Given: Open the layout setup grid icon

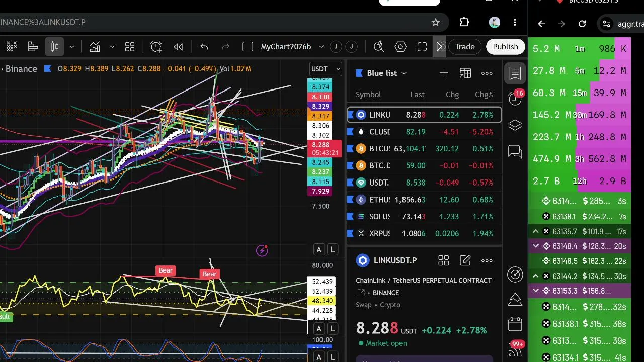Looking at the screenshot, I should click(x=130, y=47).
